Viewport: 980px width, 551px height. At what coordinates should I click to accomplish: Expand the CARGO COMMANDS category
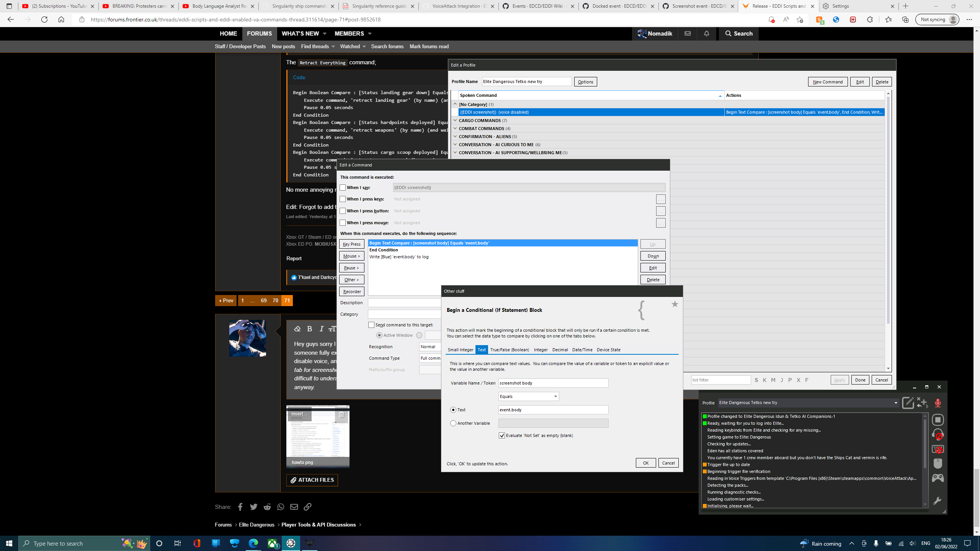[x=455, y=120]
